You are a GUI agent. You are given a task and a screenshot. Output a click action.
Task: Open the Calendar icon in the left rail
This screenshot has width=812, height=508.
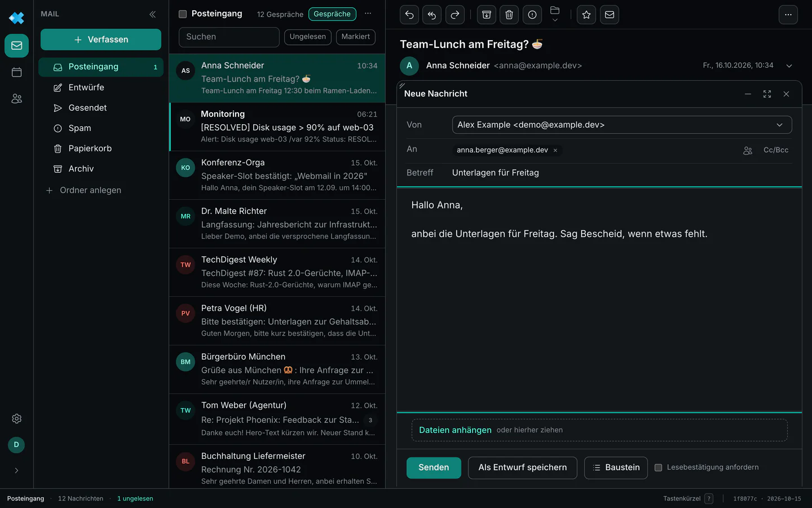pos(17,72)
